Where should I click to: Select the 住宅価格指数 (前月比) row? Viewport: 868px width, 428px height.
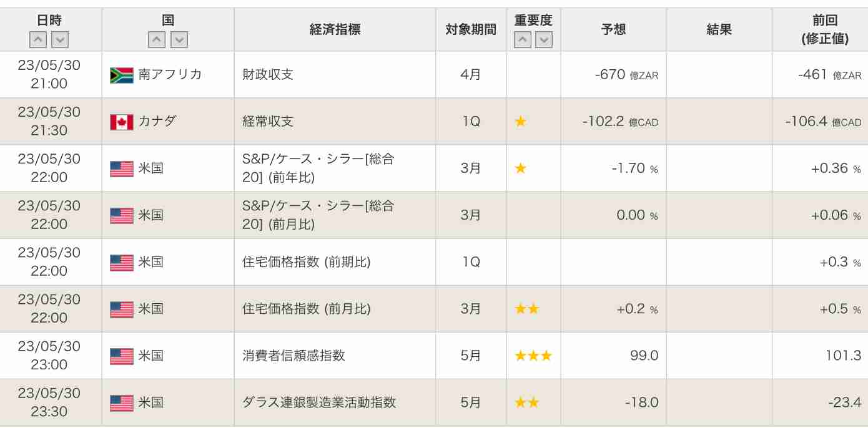click(434, 309)
